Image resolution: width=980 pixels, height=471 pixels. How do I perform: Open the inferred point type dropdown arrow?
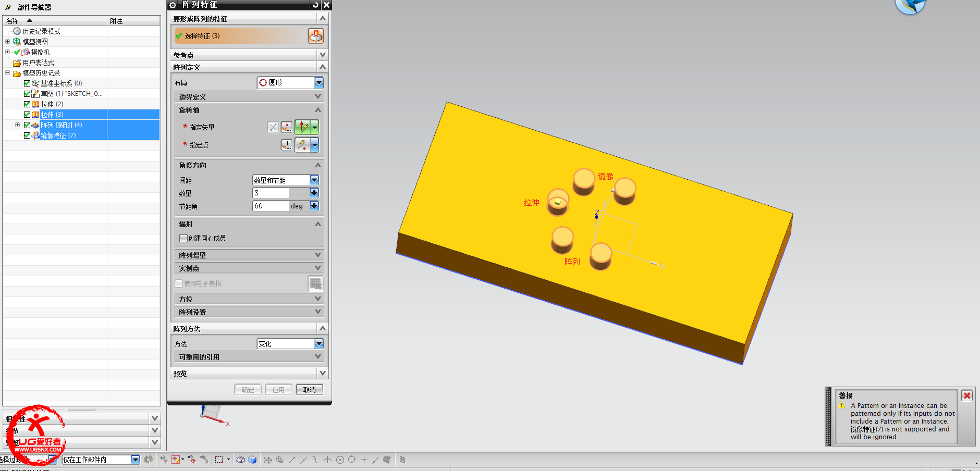(315, 145)
